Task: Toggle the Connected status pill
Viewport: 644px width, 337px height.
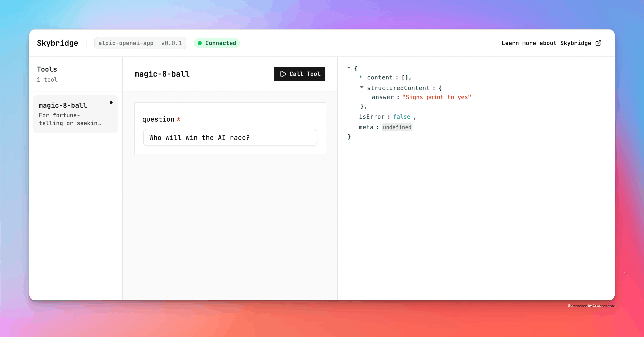Action: point(217,43)
